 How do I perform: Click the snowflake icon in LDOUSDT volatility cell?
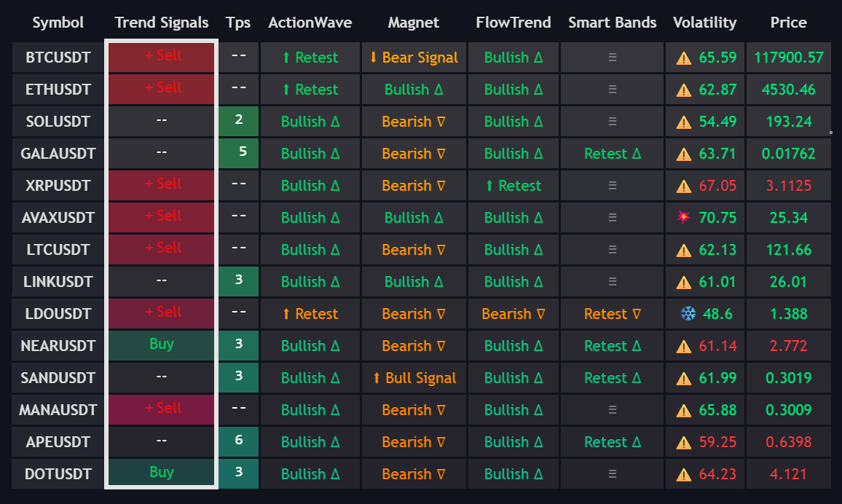click(688, 314)
